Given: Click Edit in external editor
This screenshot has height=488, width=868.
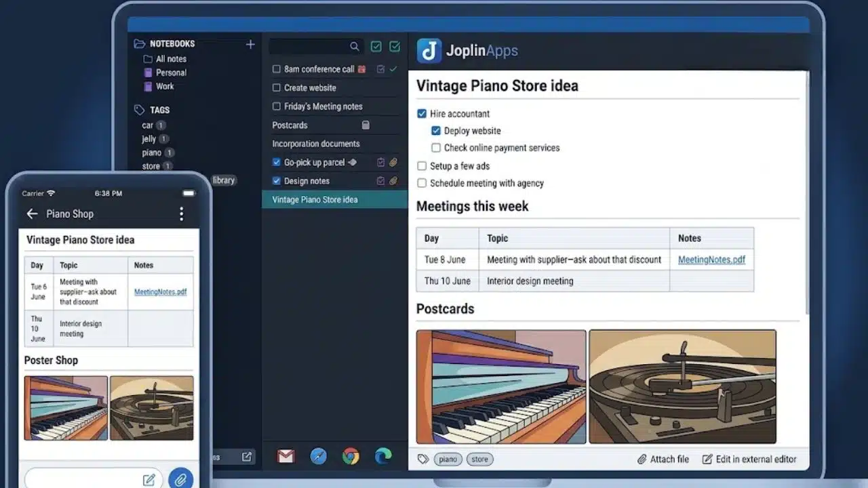Looking at the screenshot, I should tap(749, 460).
